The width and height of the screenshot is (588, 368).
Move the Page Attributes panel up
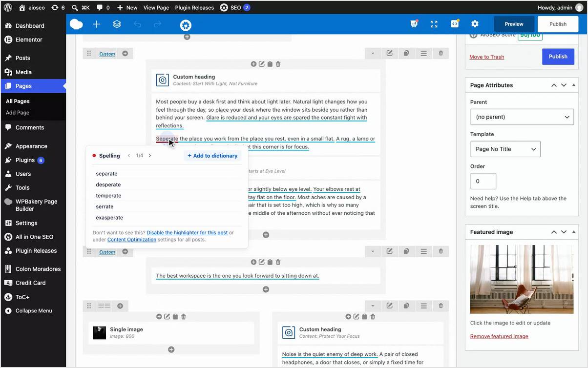tap(554, 85)
